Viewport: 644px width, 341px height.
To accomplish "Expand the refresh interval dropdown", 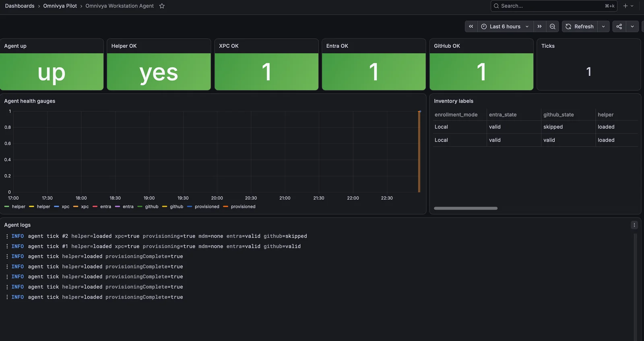I will [x=603, y=27].
